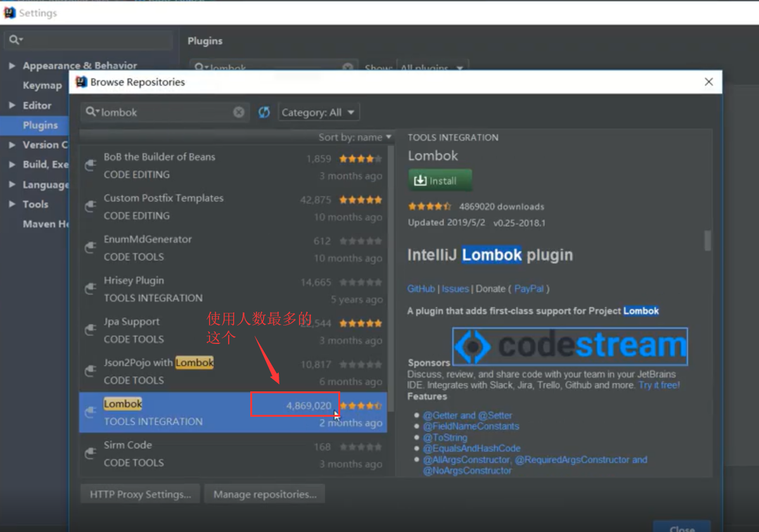Open the Category: All dropdown
The image size is (759, 532).
pyautogui.click(x=318, y=112)
